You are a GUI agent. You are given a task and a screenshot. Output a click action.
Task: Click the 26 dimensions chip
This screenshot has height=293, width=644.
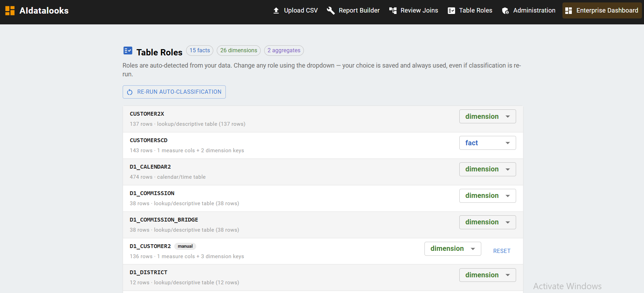tap(239, 51)
